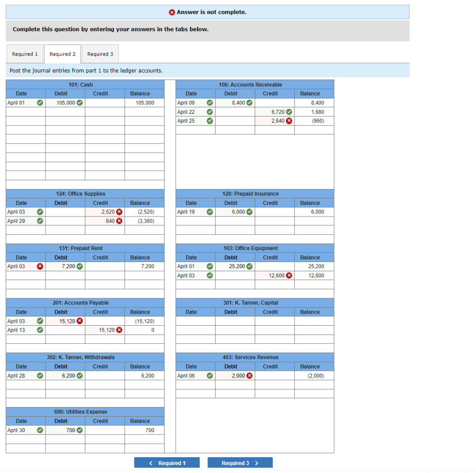
Task: Click the green check beside the 105,000 Cash debit
Action: click(80, 103)
